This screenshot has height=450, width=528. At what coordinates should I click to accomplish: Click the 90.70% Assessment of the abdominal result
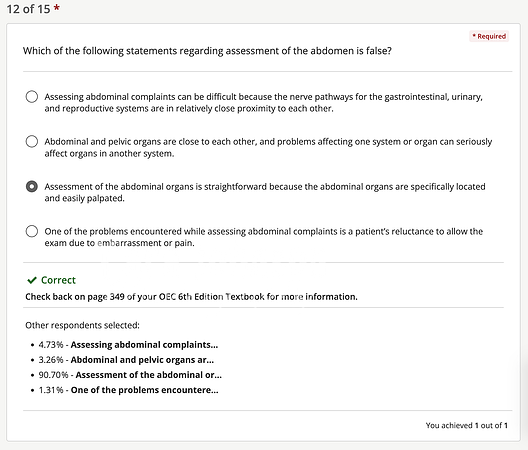[130, 375]
